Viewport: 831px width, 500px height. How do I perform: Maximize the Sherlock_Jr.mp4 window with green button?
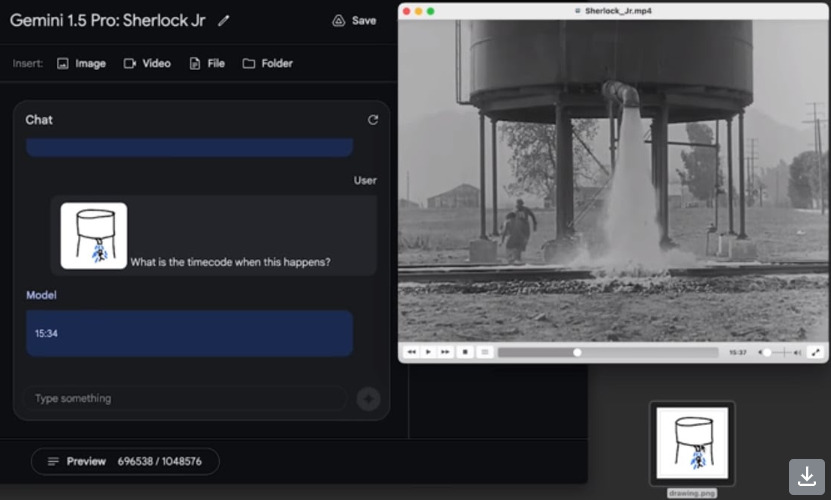point(431,11)
